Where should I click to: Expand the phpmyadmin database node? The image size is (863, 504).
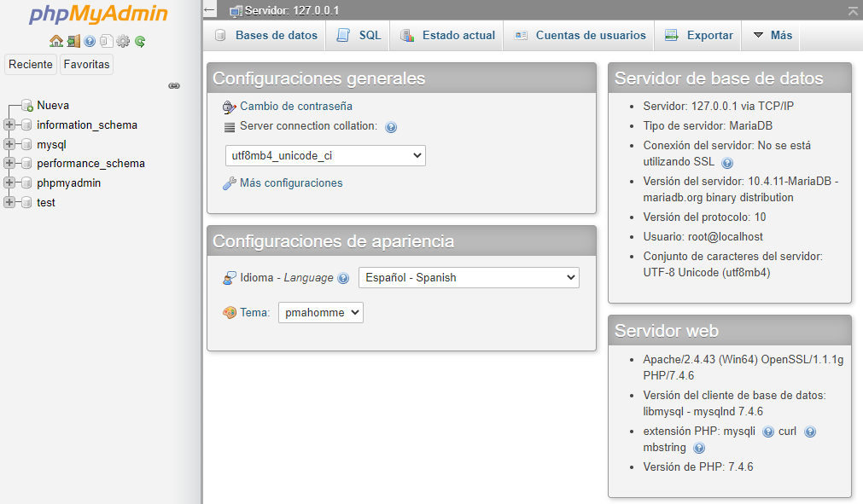click(9, 183)
